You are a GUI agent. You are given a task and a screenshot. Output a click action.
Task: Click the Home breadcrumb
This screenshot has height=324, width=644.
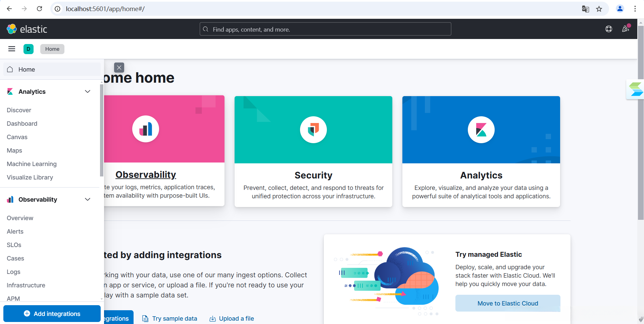tap(52, 49)
